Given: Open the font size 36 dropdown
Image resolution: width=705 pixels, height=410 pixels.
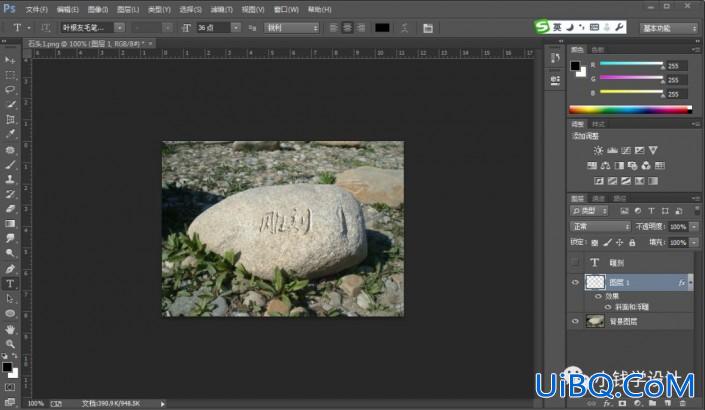Looking at the screenshot, I should coord(236,28).
